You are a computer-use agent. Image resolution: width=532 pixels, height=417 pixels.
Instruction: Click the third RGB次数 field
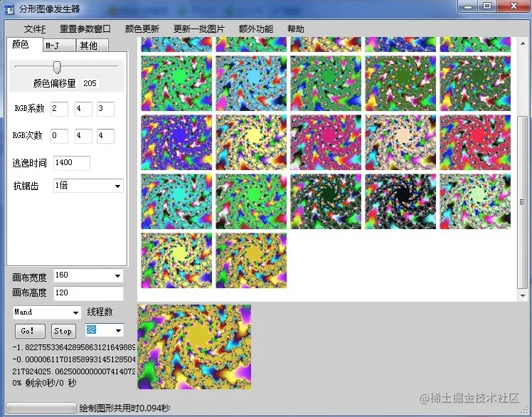coord(105,136)
